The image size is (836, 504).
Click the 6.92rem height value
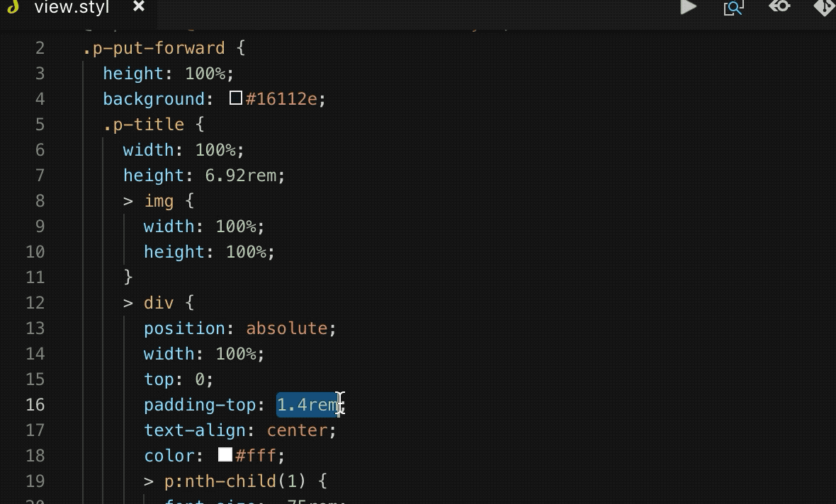pos(240,176)
